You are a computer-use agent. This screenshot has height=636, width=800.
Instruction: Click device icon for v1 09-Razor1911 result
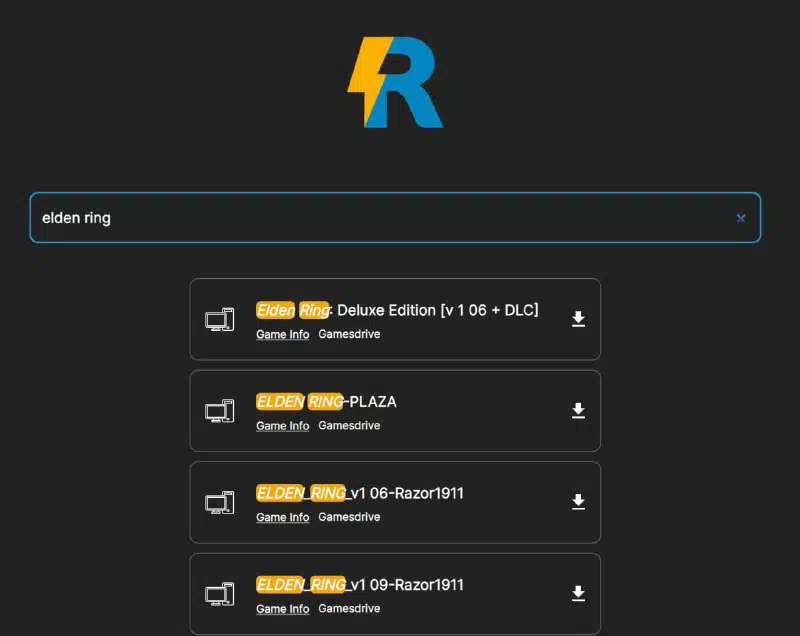point(219,594)
